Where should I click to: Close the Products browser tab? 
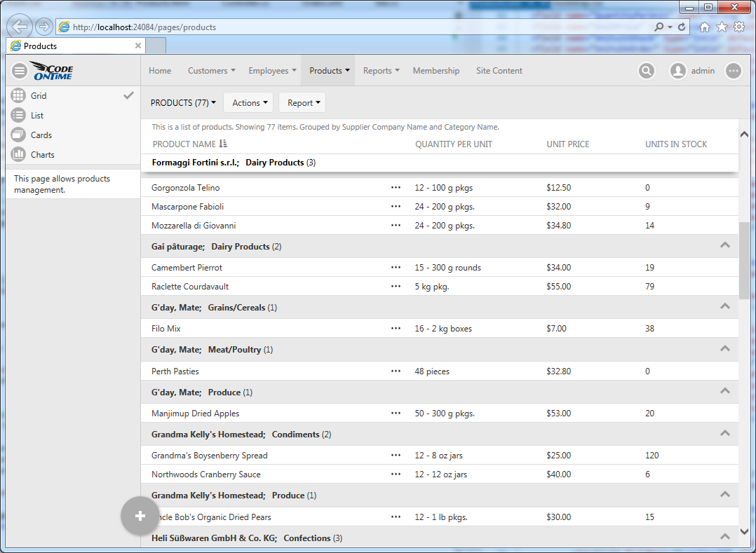pos(138,46)
